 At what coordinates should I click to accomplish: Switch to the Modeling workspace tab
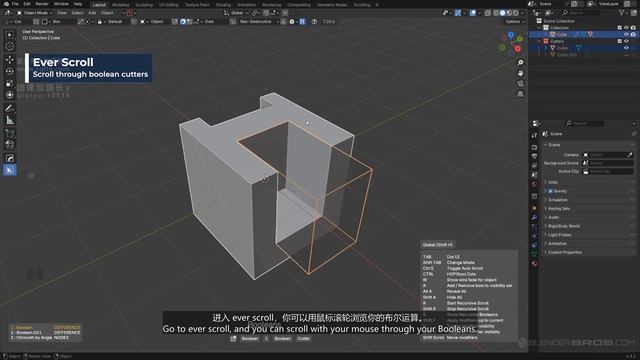120,5
